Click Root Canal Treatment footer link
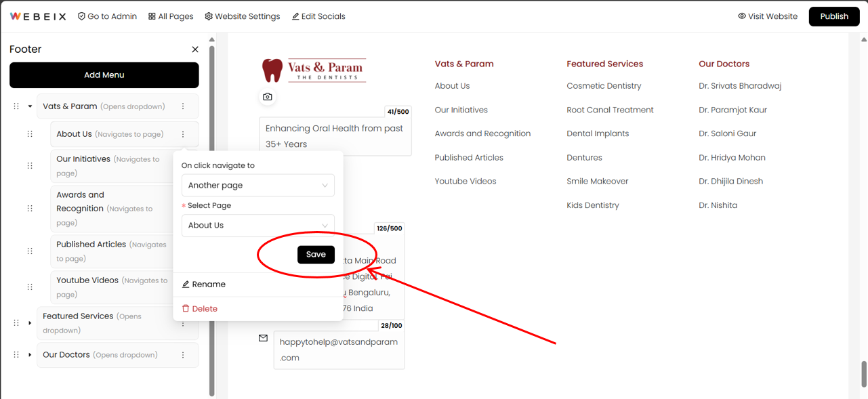 click(x=610, y=110)
